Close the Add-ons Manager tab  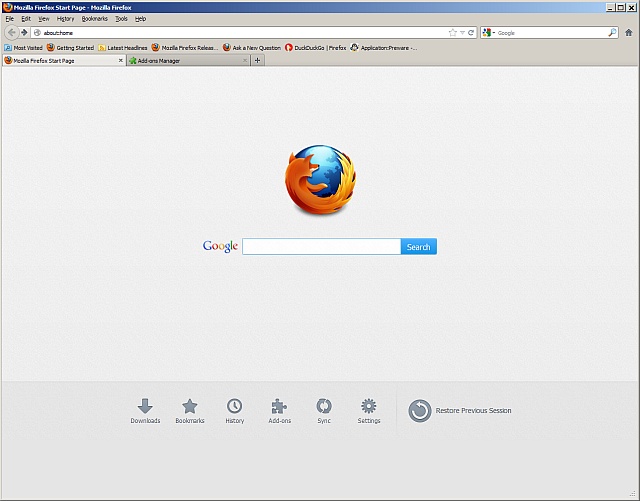245,60
